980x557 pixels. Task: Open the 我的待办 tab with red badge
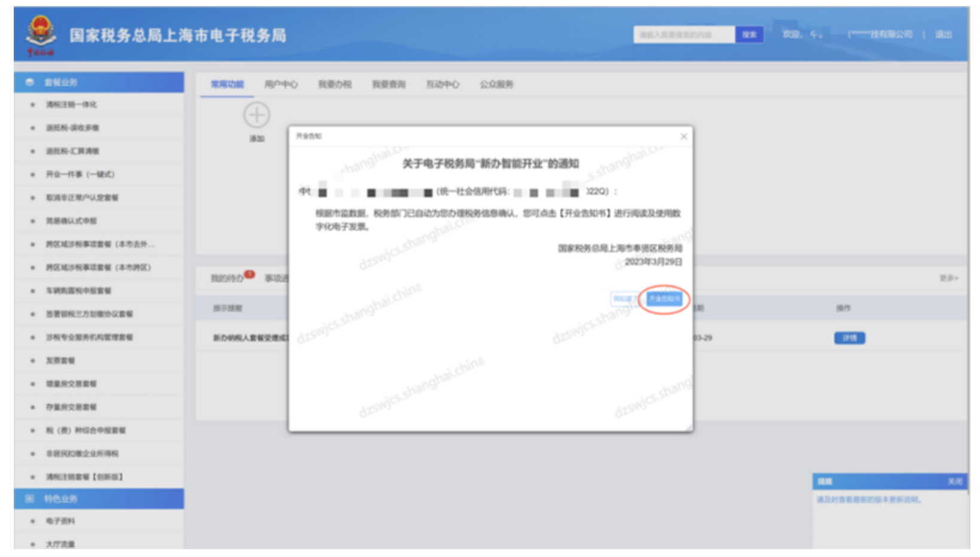[x=228, y=278]
